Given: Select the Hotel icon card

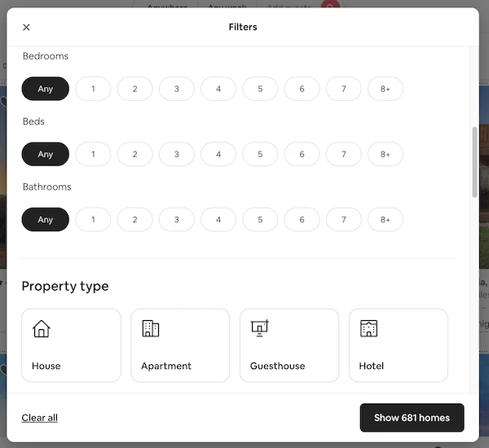Looking at the screenshot, I should pos(399,345).
